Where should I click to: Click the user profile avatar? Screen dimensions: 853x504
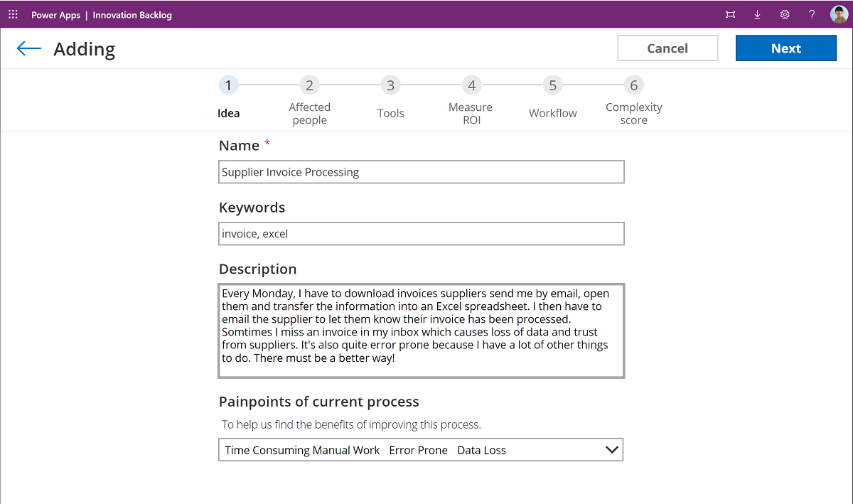click(x=838, y=14)
